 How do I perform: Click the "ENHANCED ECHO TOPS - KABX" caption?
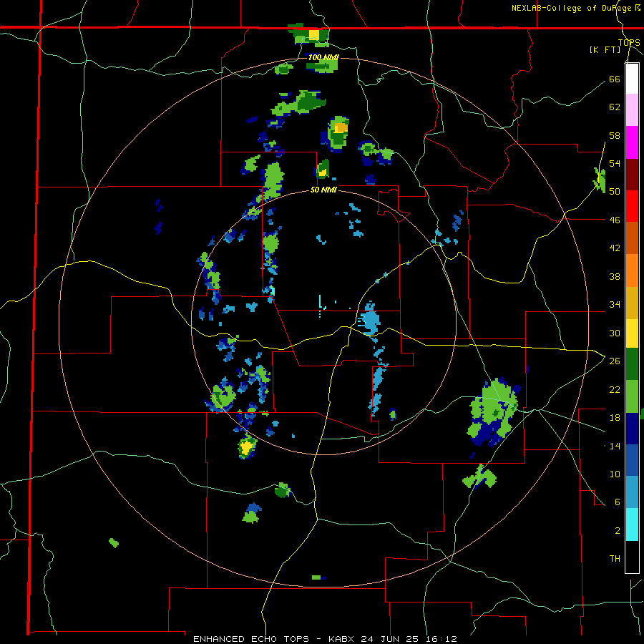coord(274,639)
